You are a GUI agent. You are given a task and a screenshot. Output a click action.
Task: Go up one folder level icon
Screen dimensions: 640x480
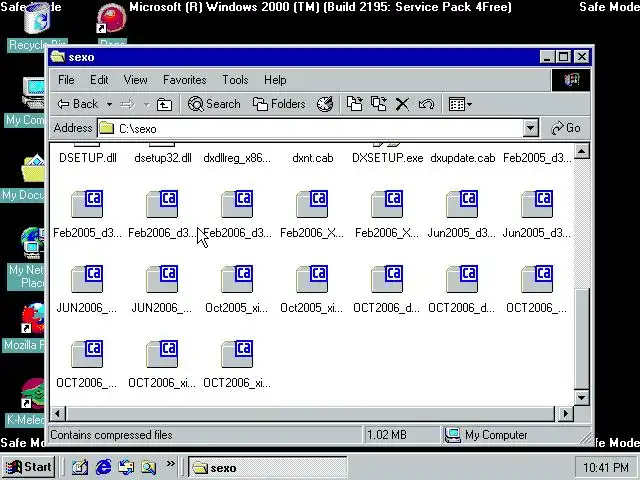(x=164, y=104)
